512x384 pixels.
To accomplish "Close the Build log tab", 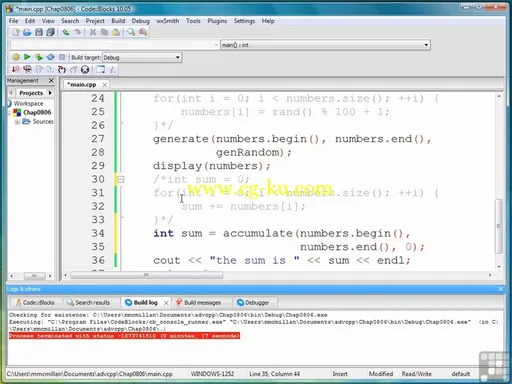I will 166,303.
